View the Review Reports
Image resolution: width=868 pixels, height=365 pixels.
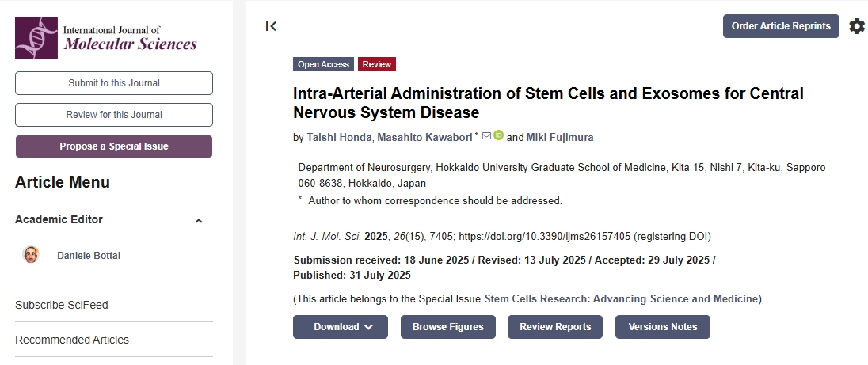point(554,327)
